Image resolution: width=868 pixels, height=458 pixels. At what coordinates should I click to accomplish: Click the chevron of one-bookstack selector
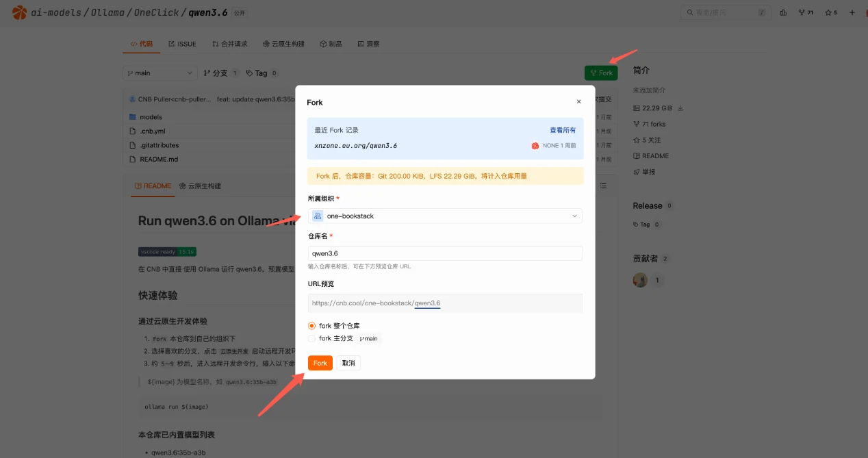point(574,216)
